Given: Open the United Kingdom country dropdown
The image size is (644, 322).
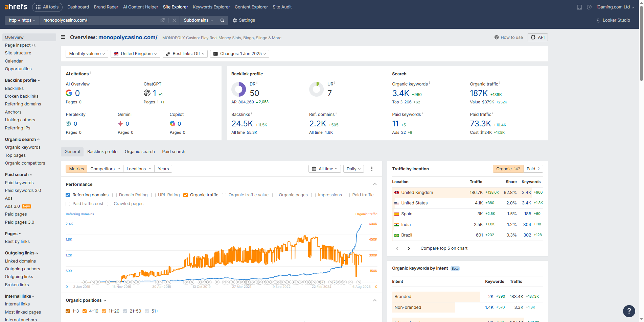Looking at the screenshot, I should (x=135, y=54).
